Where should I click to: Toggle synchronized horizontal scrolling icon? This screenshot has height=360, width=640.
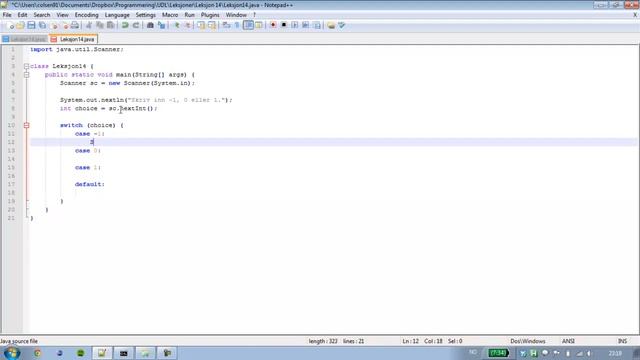[212, 25]
